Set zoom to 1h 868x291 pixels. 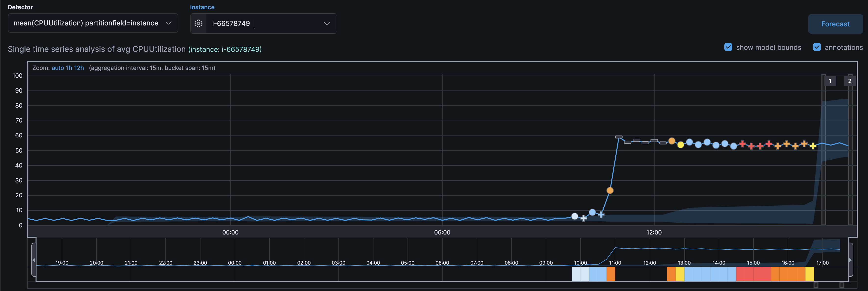tap(69, 68)
